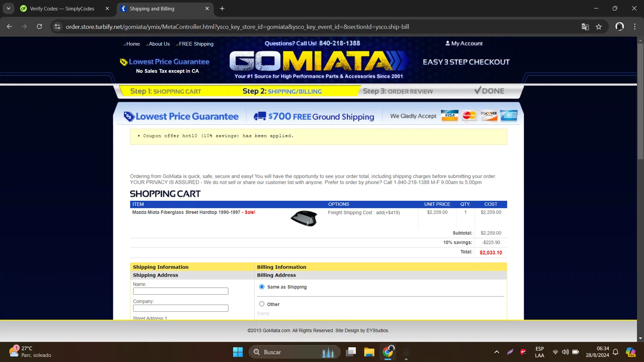Open the Windows Start menu
Screen dimensions: 644x362
(x=238, y=352)
